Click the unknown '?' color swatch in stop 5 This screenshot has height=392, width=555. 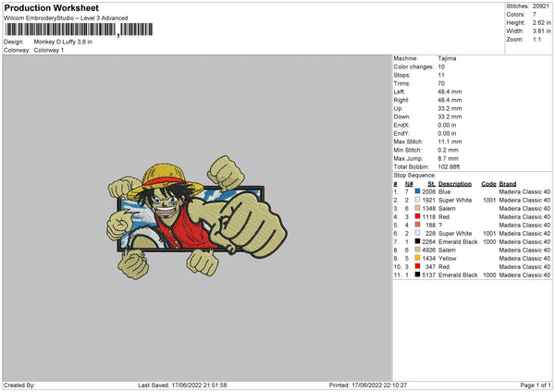(417, 225)
